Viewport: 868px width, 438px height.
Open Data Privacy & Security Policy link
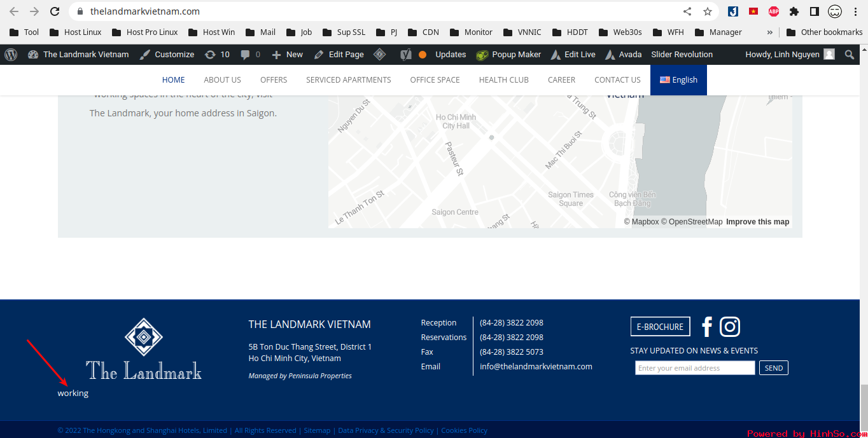tap(386, 430)
